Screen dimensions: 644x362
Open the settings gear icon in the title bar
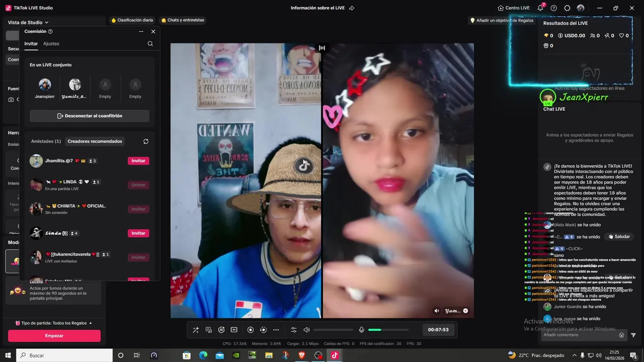coord(567,8)
